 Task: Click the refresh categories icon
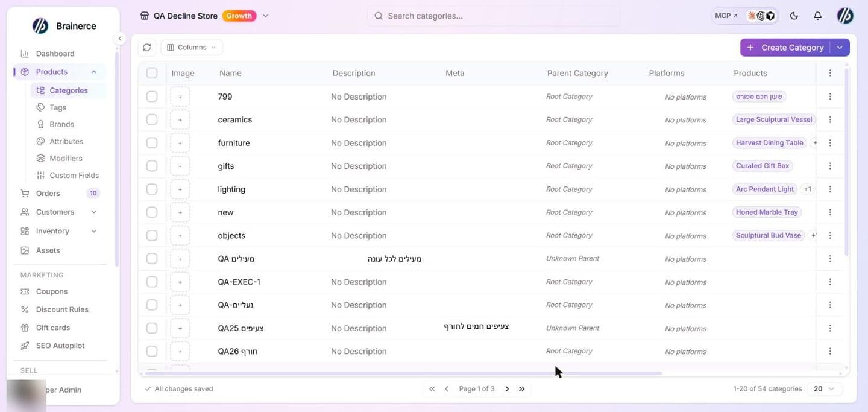point(147,48)
